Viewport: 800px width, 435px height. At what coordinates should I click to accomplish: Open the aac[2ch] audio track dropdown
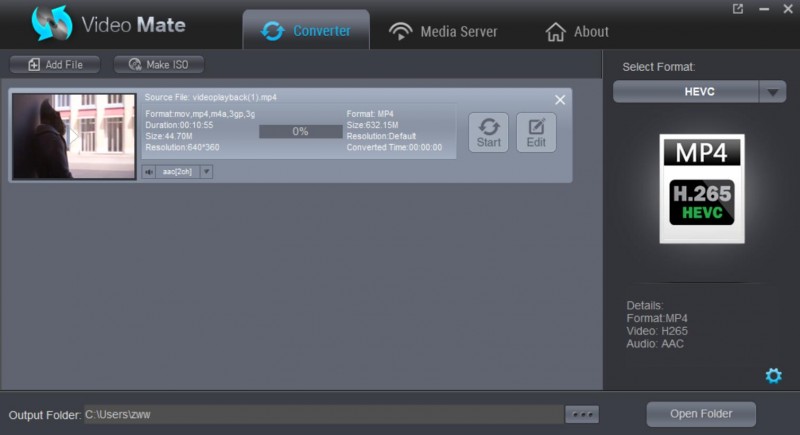point(206,172)
